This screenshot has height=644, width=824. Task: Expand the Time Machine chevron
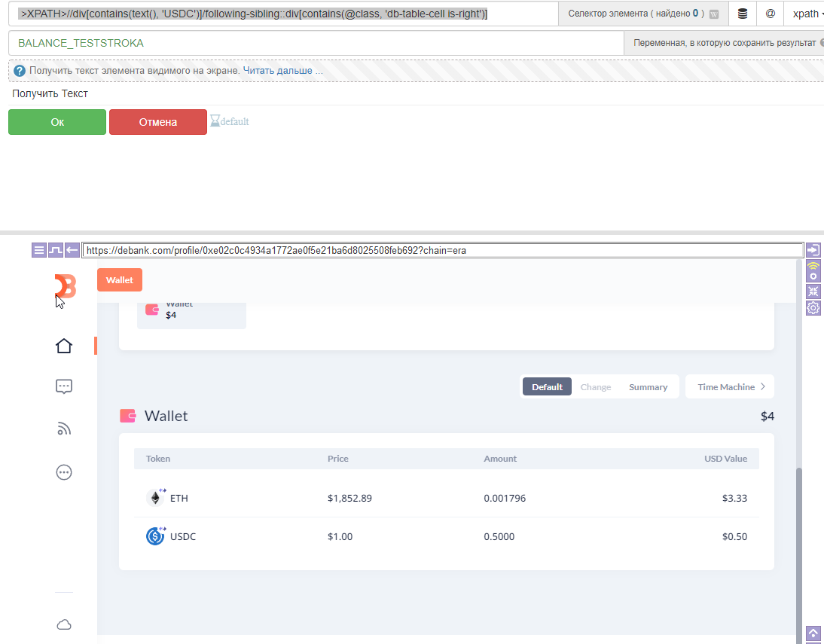[x=762, y=386]
